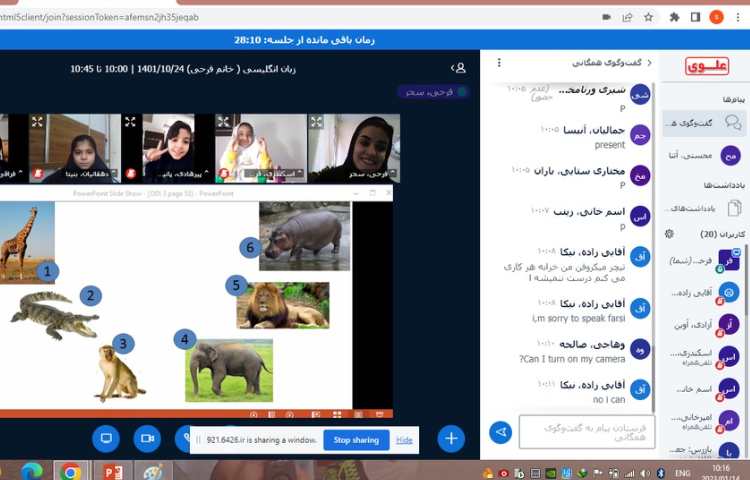Toggle Chrome's side panel icon

(x=695, y=17)
